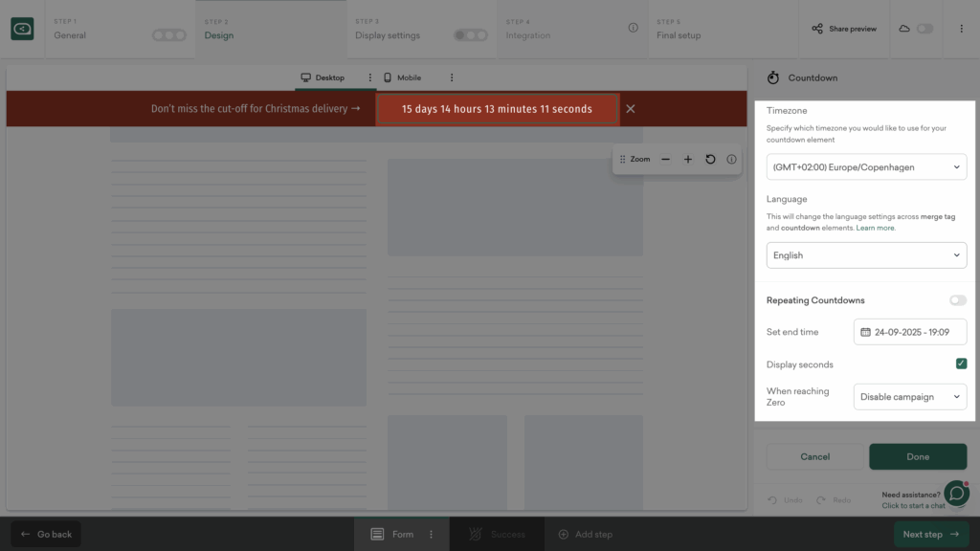Open the top-right three-dot menu
The image size is (980, 551).
961,29
